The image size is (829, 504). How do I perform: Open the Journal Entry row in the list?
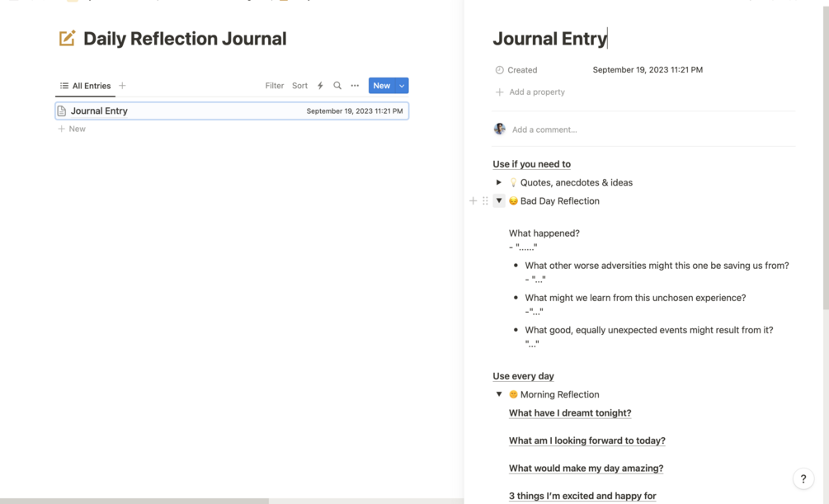[x=99, y=111]
